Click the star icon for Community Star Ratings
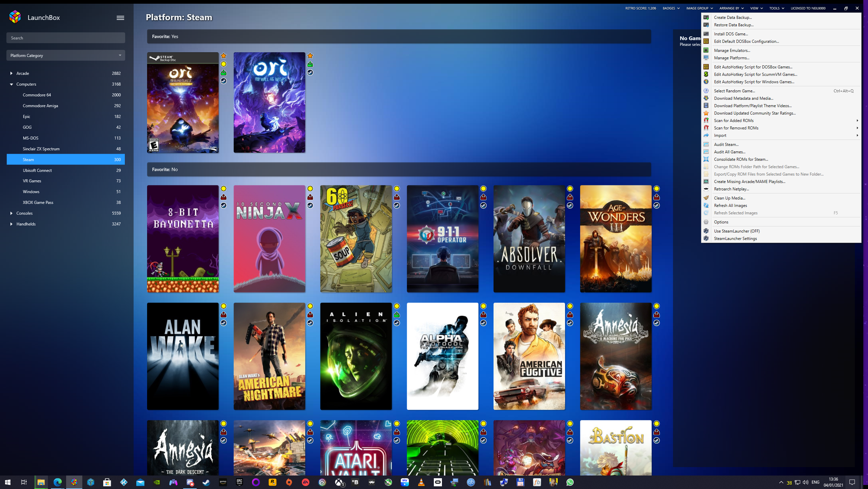This screenshot has height=489, width=868. point(706,113)
